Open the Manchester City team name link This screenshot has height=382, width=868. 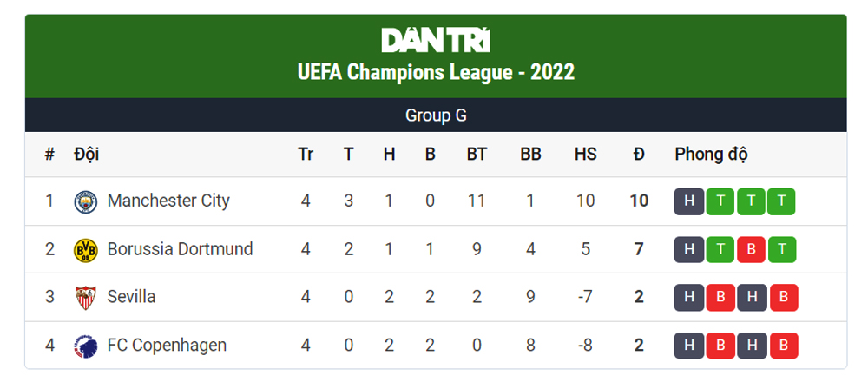click(x=168, y=201)
